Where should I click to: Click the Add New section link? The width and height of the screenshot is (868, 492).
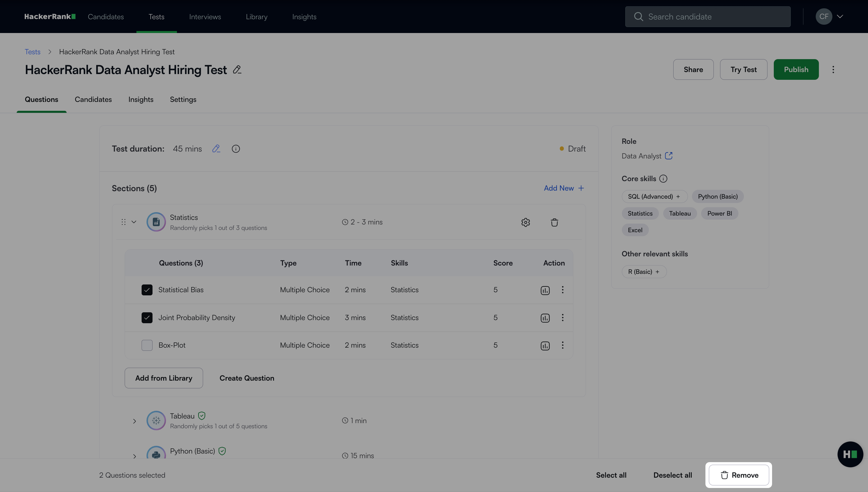tap(564, 188)
